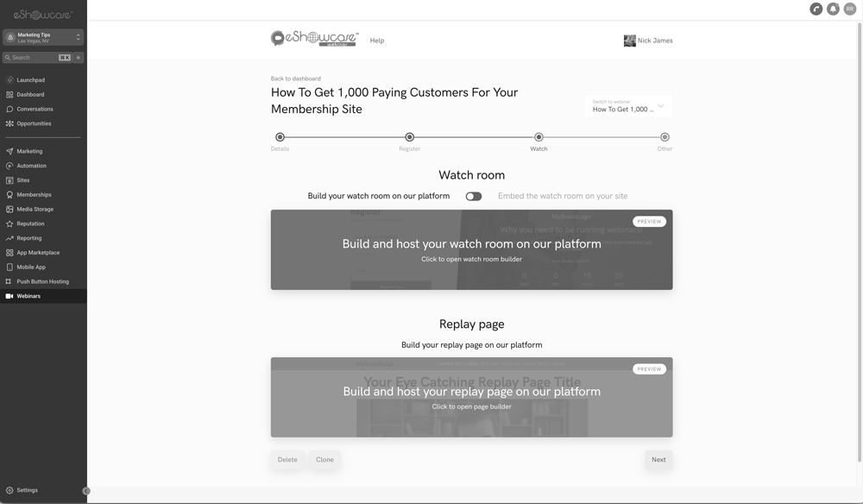Click Nick James profile picture
This screenshot has height=504, width=863.
pyautogui.click(x=629, y=41)
